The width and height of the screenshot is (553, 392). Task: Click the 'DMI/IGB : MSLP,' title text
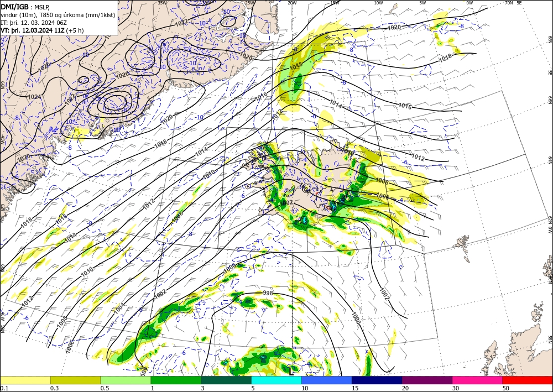coord(25,7)
